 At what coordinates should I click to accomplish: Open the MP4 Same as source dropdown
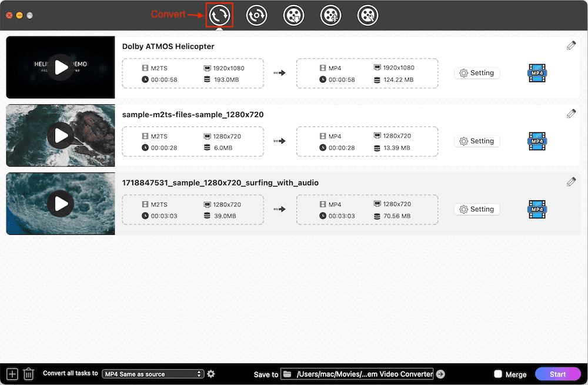click(x=153, y=374)
